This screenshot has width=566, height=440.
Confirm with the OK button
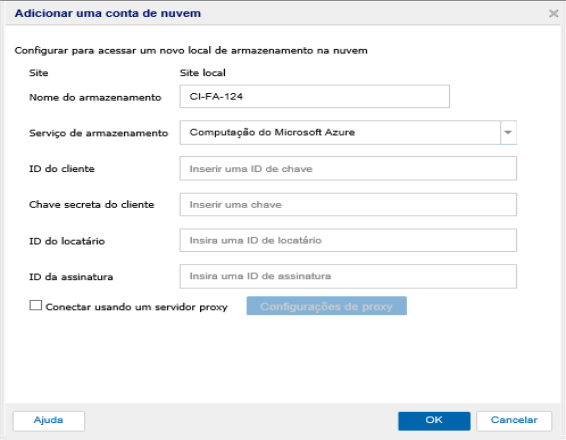434,421
